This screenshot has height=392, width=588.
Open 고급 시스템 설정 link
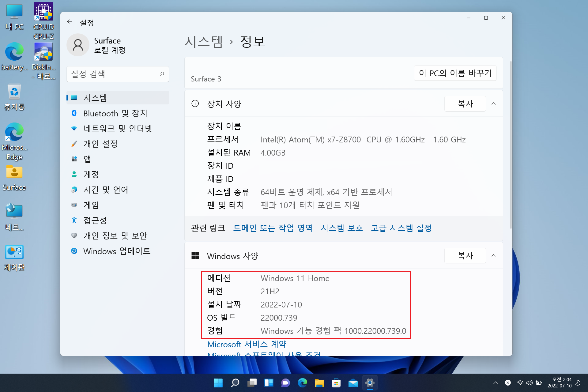point(401,228)
